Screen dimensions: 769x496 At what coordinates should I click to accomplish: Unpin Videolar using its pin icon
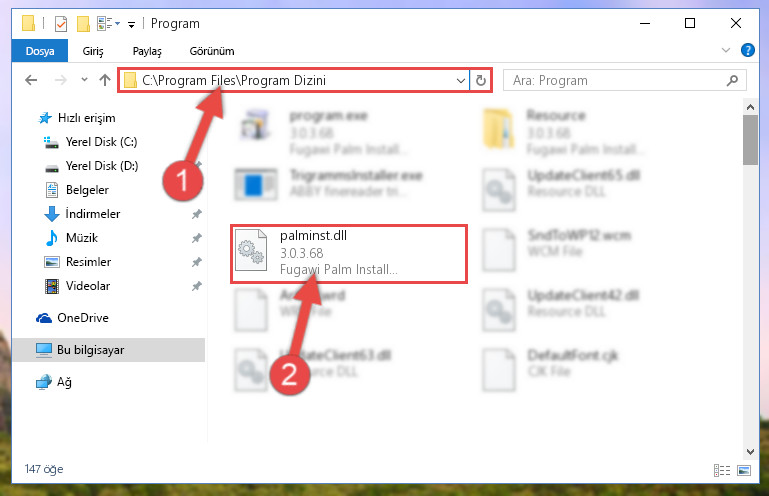(x=197, y=286)
